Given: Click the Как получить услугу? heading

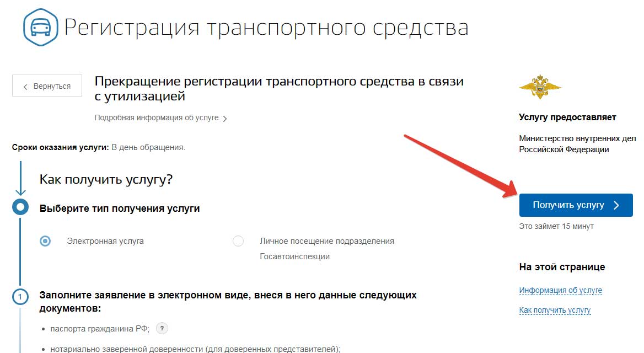Looking at the screenshot, I should [106, 180].
